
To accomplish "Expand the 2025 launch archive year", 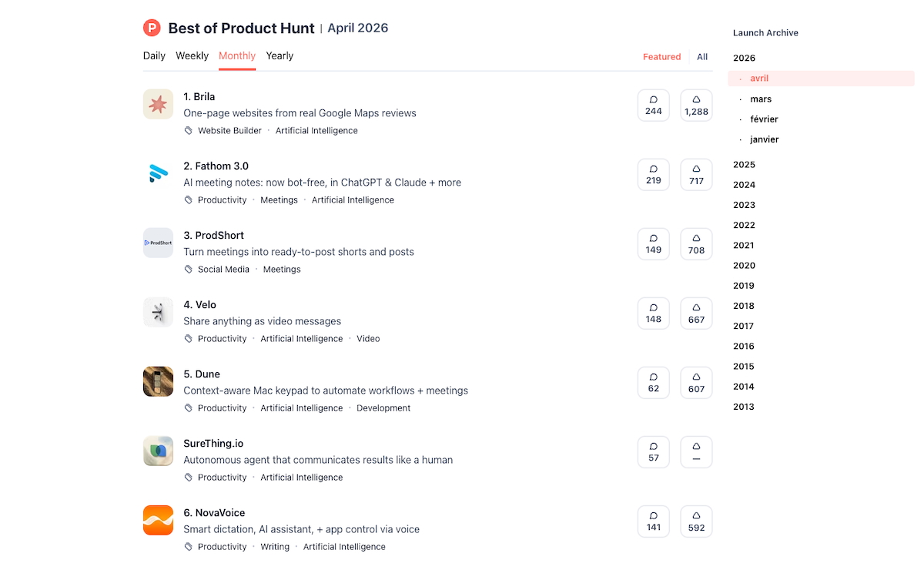I will (x=744, y=165).
